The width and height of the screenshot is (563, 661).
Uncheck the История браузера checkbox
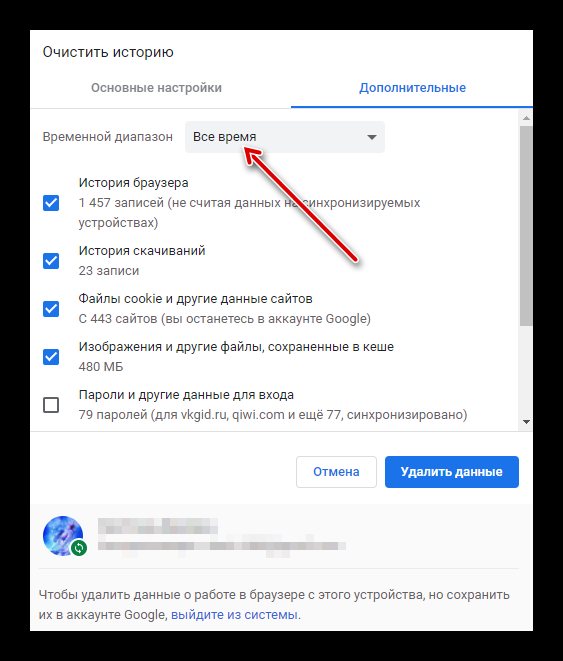51,203
